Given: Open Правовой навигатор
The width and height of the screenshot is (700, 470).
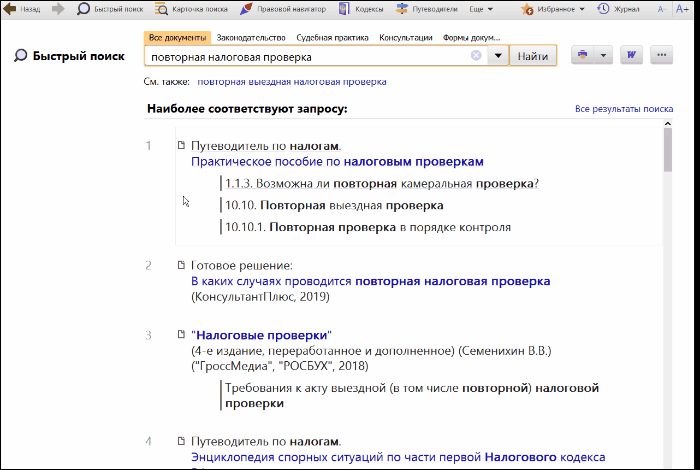Looking at the screenshot, I should 283,9.
